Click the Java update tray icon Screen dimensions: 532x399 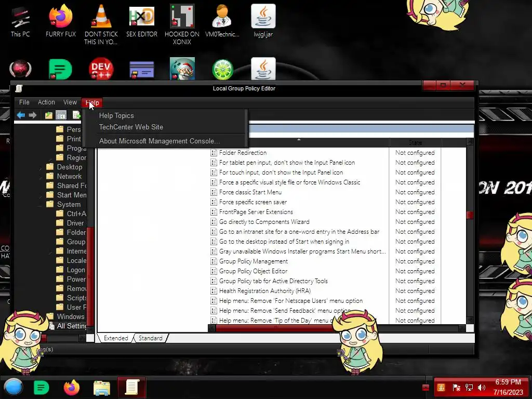[441, 387]
